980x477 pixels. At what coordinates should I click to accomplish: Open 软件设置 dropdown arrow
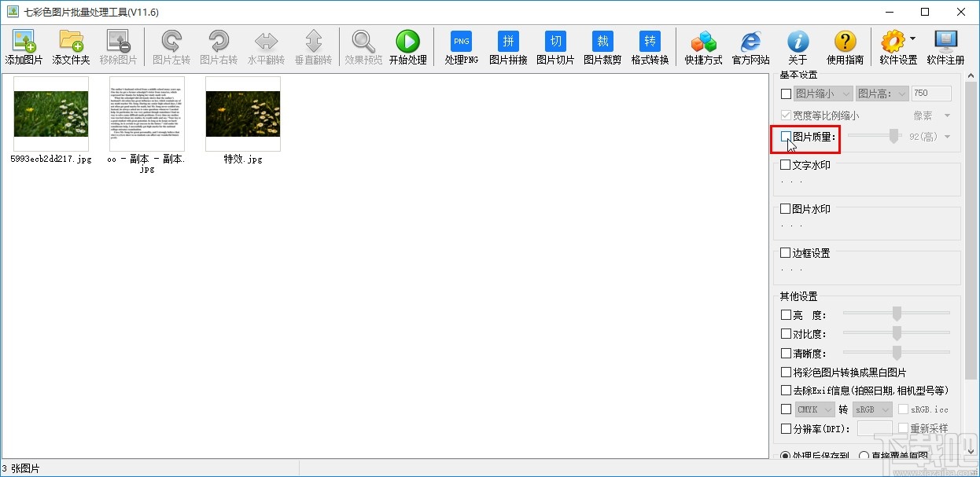click(x=912, y=39)
